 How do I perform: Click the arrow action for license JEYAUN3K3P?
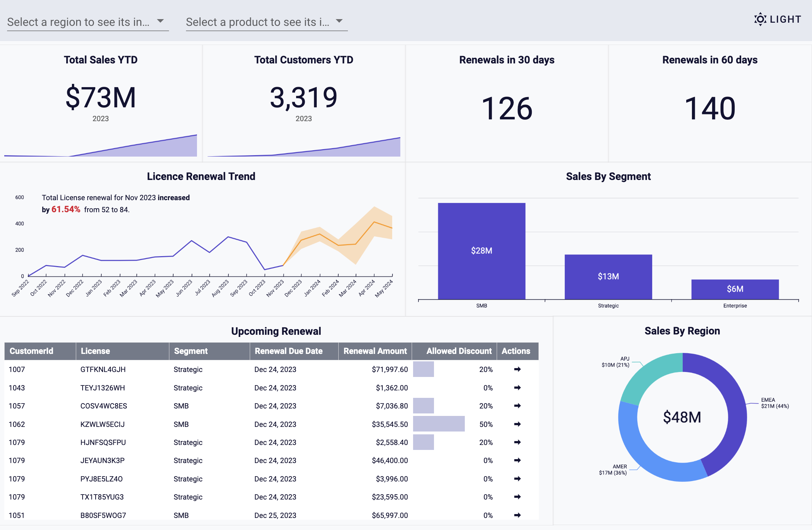[517, 460]
